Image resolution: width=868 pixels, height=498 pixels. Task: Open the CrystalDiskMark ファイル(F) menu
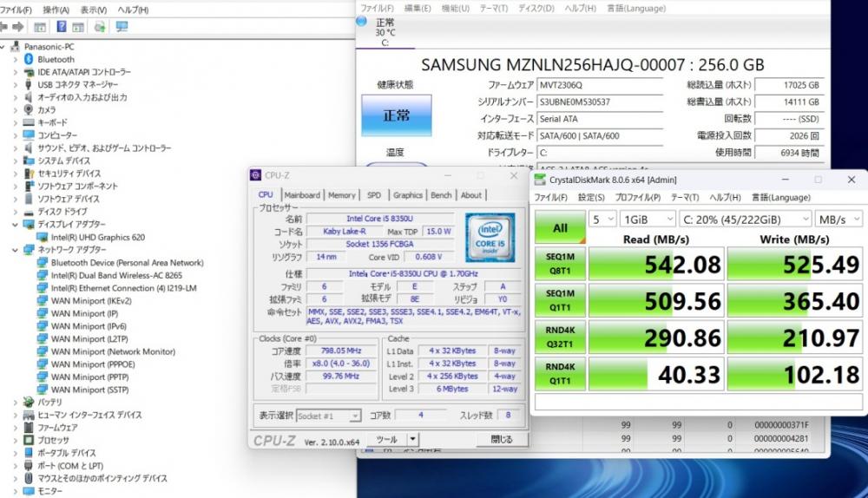(550, 198)
